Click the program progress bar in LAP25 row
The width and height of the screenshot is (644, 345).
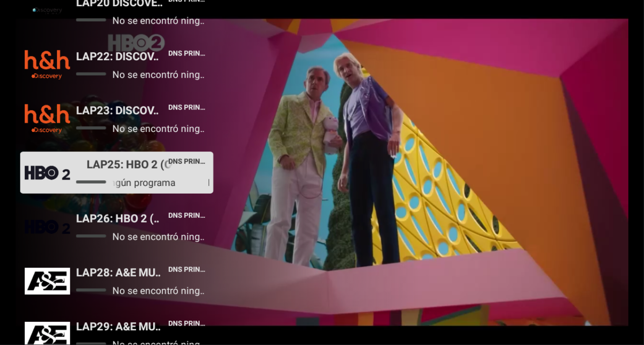pos(91,182)
